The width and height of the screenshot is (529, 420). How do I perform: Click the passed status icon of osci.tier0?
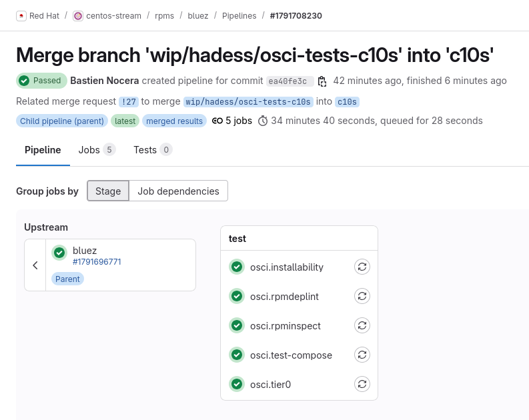(236, 384)
